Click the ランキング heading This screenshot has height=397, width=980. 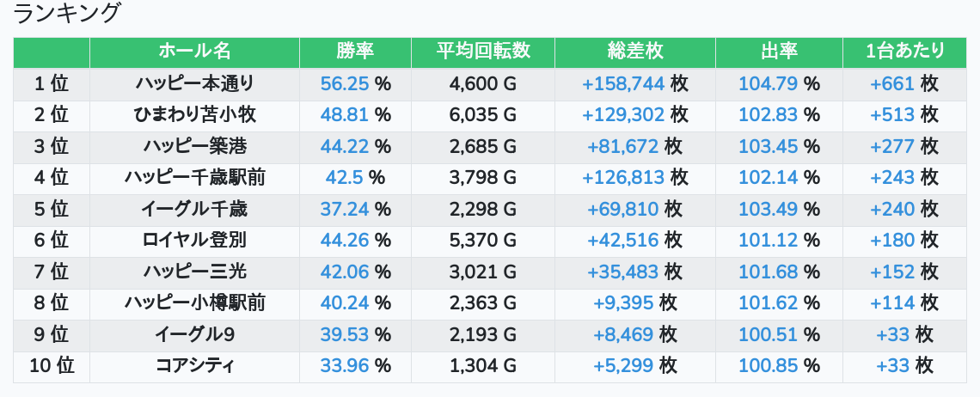pyautogui.click(x=68, y=15)
